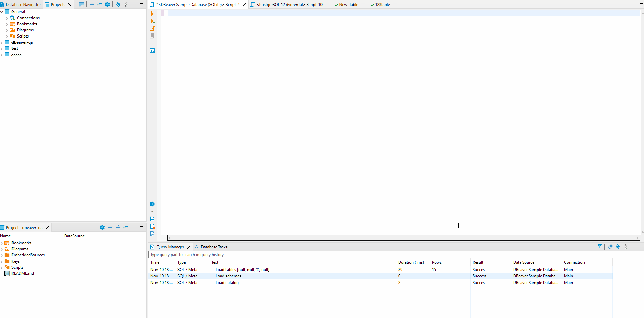This screenshot has width=644, height=318.
Task: Open the PostgreSQL dvdrental Script-10 tab
Action: pyautogui.click(x=287, y=4)
